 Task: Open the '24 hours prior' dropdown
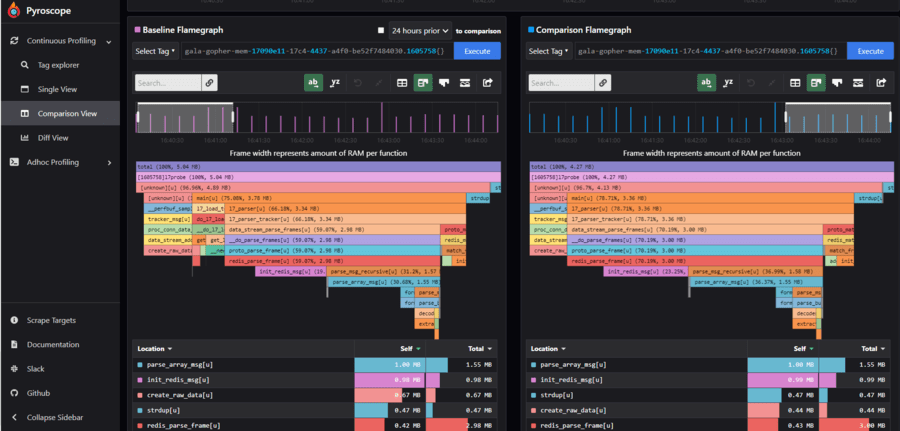(419, 31)
